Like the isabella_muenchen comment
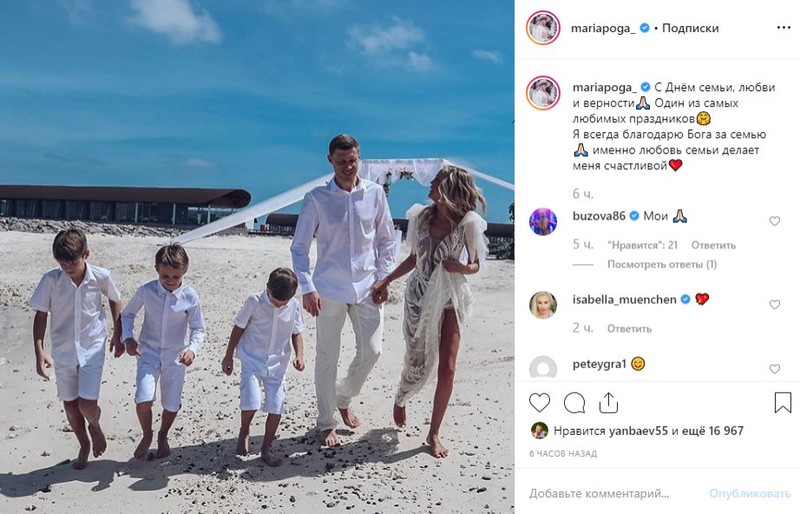Image resolution: width=800 pixels, height=514 pixels. (x=774, y=305)
